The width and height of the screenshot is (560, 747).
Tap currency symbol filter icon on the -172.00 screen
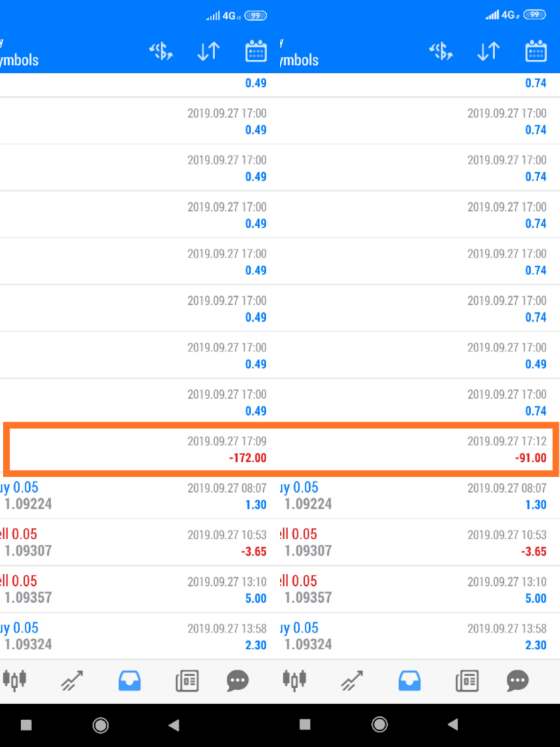[x=161, y=52]
